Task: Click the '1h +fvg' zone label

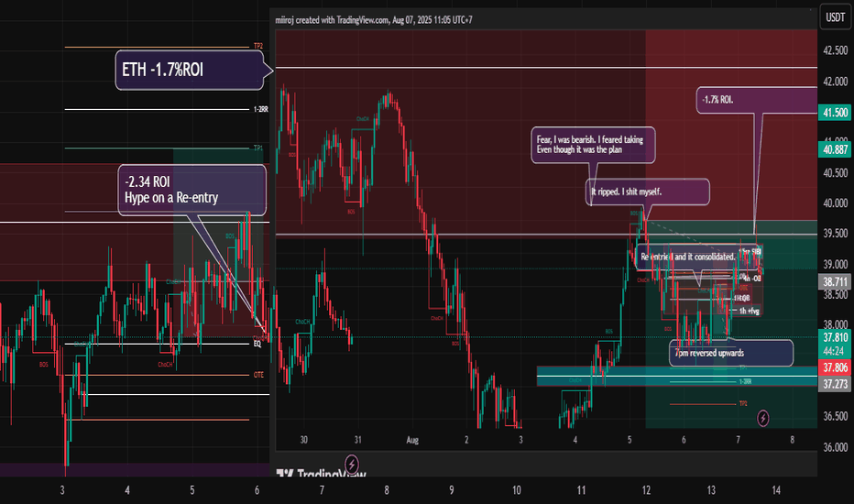Action: 749,311
